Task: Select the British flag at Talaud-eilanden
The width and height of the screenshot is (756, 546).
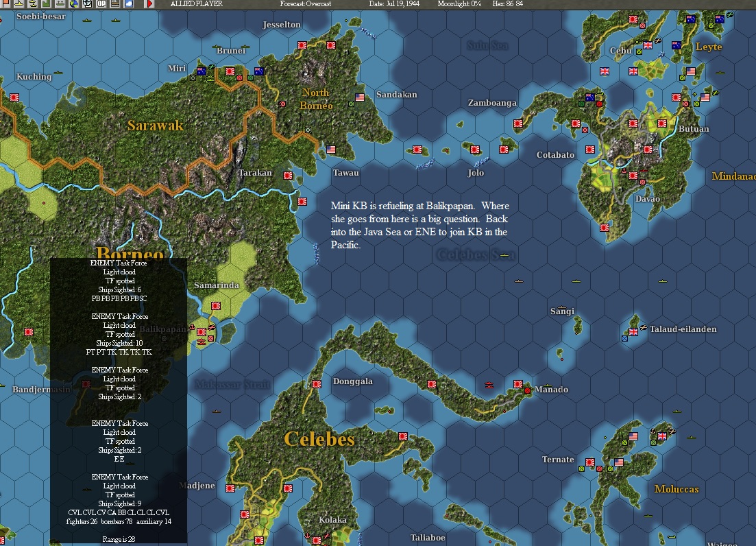Action: tap(633, 332)
